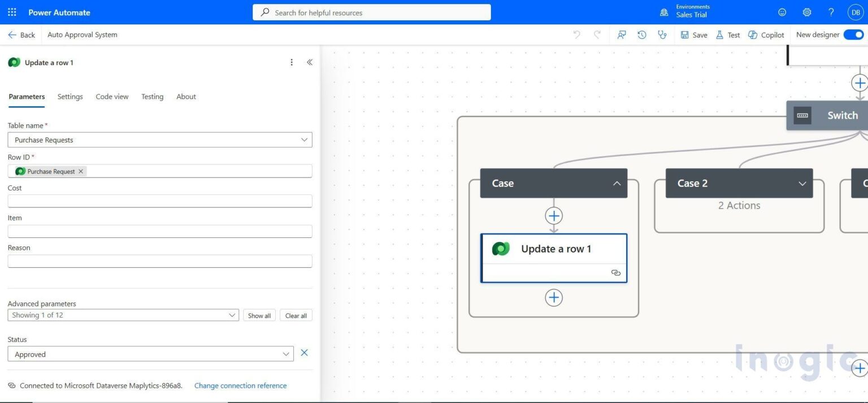868x403 pixels.
Task: Open the send feedback person icon
Action: point(622,34)
